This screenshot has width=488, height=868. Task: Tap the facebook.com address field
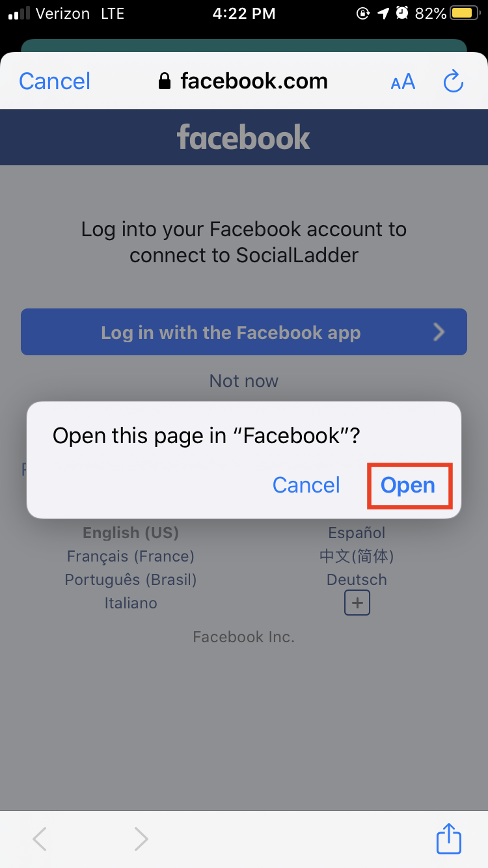[x=243, y=81]
